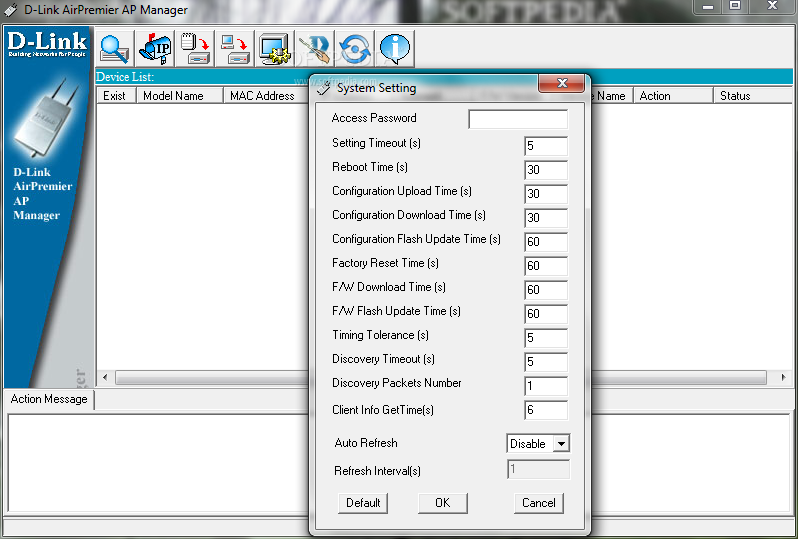Close the System Setting dialog

(561, 83)
